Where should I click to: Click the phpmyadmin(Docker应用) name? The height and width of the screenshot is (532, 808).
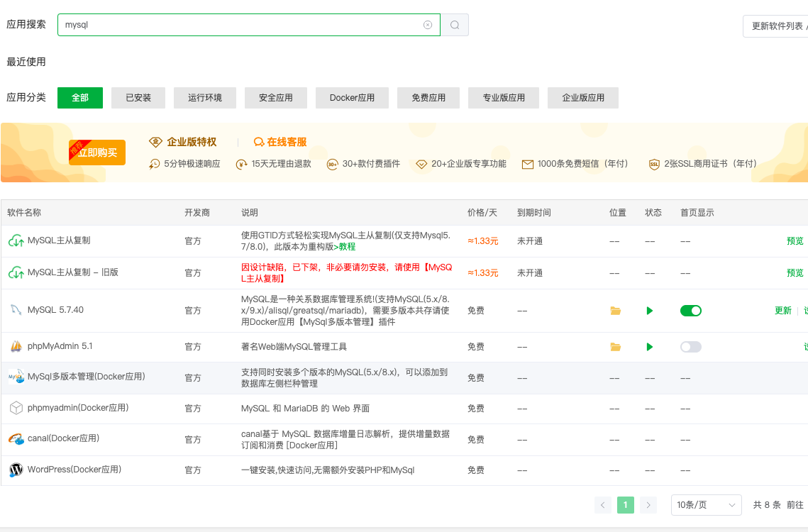point(78,408)
